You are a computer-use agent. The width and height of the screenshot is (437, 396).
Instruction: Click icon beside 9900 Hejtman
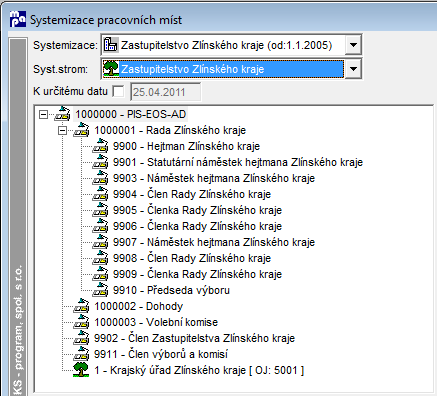[x=100, y=146]
